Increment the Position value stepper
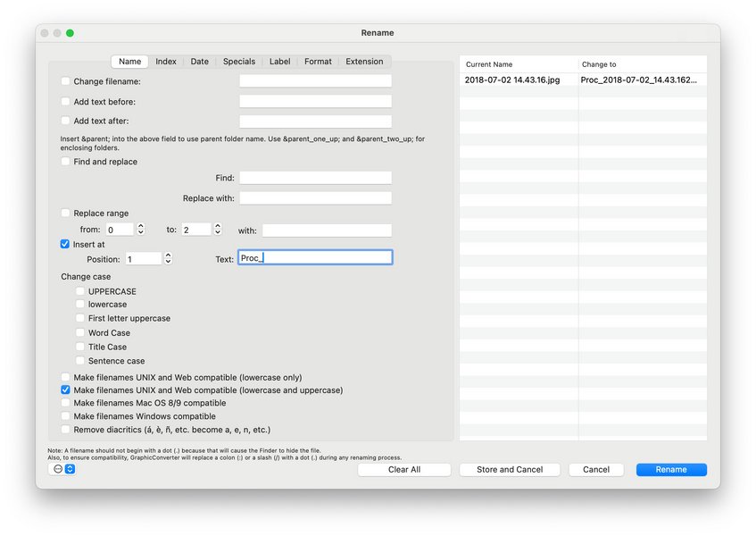The image size is (756, 536). 170,256
